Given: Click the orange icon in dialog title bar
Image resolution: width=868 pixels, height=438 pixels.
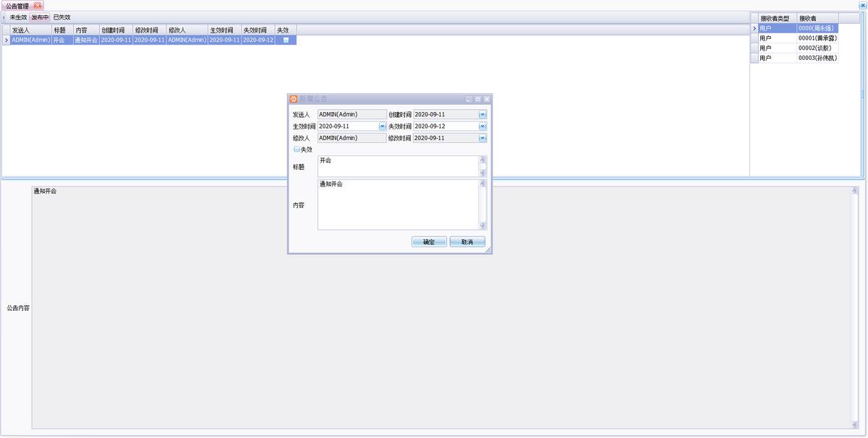Looking at the screenshot, I should coord(294,99).
